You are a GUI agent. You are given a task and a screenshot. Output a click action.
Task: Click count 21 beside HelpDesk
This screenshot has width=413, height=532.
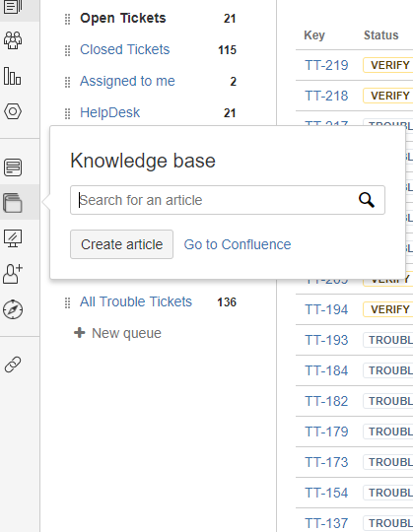pyautogui.click(x=230, y=113)
